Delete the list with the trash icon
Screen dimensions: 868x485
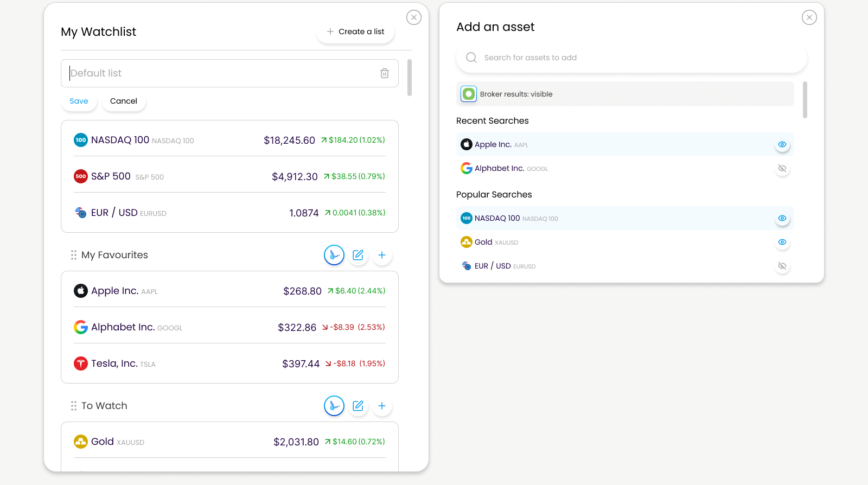click(x=385, y=73)
